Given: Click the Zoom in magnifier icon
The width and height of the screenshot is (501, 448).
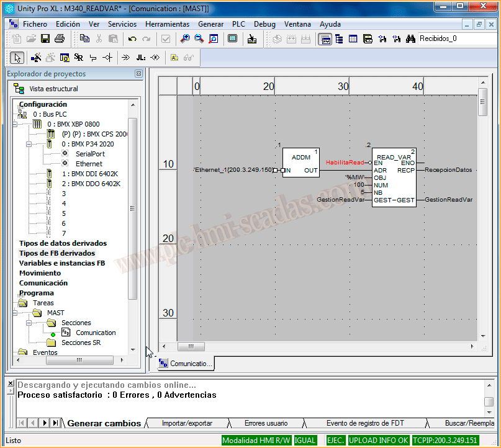Looking at the screenshot, I should [185, 38].
